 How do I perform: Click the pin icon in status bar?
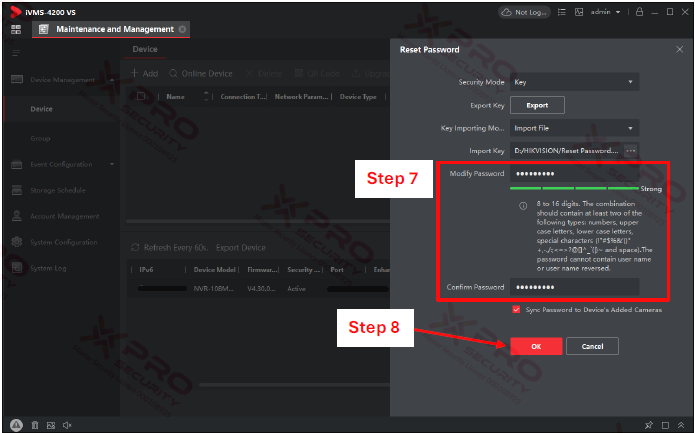point(649,425)
